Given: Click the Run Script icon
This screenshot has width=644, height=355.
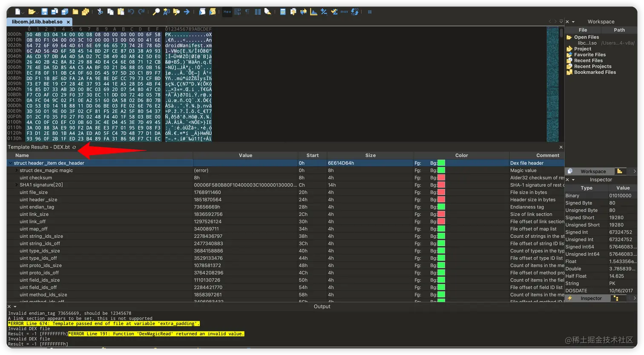Looking at the screenshot, I should (x=202, y=12).
